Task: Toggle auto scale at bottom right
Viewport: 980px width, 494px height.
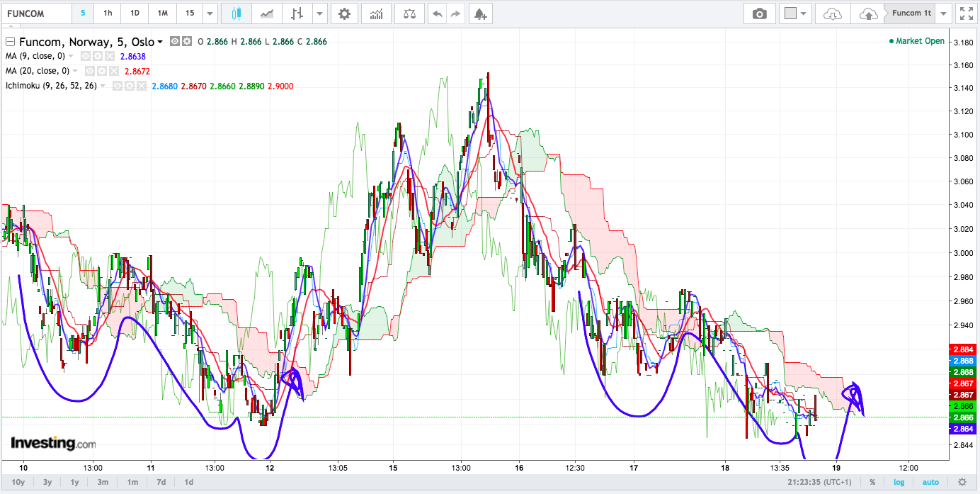Action: [x=930, y=483]
